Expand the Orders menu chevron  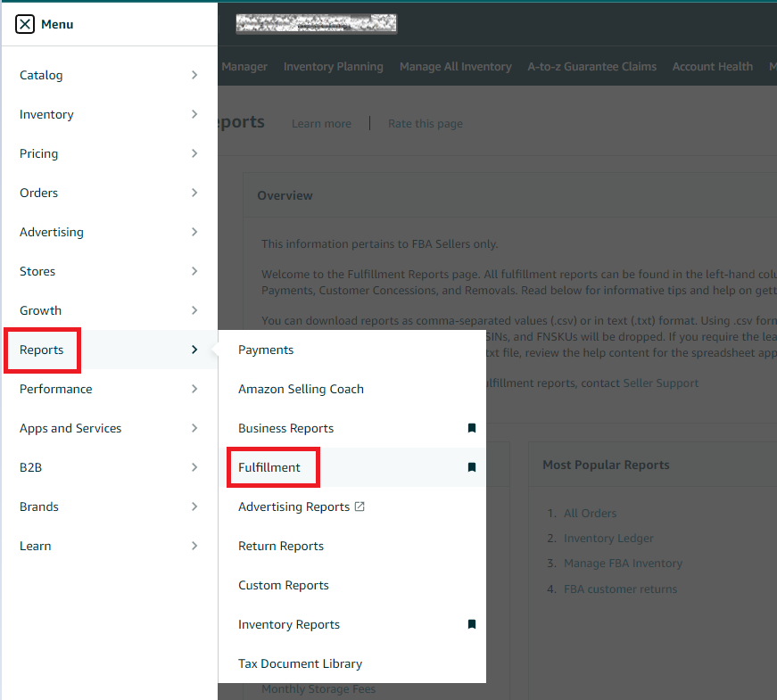click(x=194, y=193)
